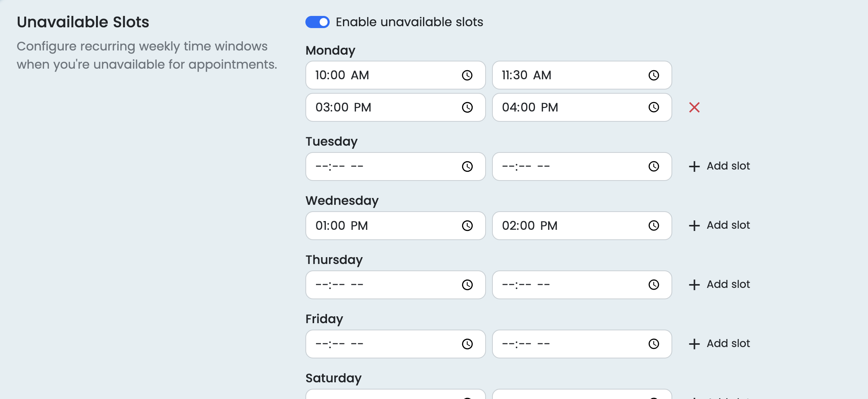Click the Thursday start time input field
The image size is (868, 399).
[395, 285]
